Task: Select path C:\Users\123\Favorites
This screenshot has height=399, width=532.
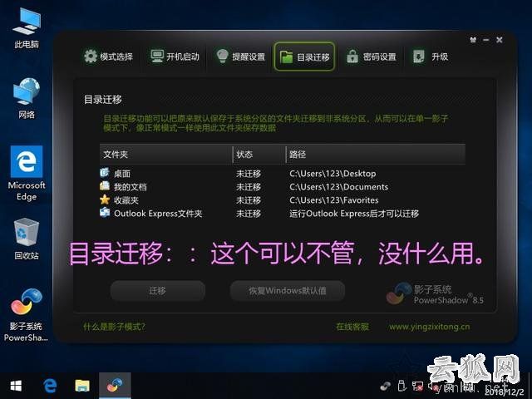Action: [x=334, y=200]
